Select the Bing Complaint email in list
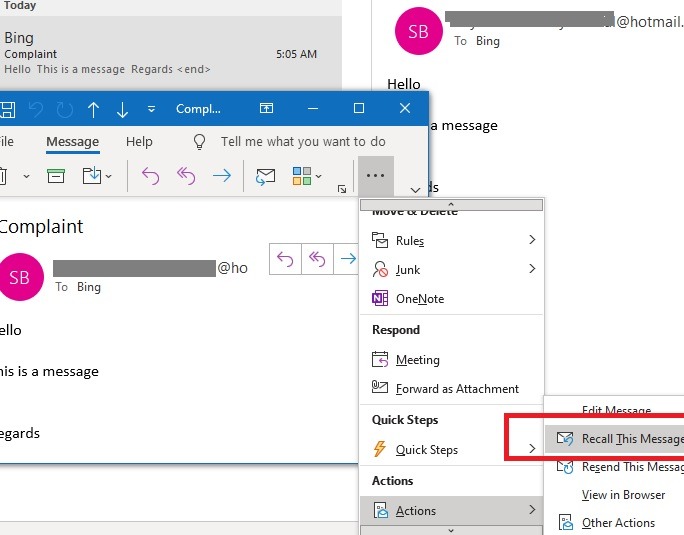The width and height of the screenshot is (684, 535). point(171,53)
